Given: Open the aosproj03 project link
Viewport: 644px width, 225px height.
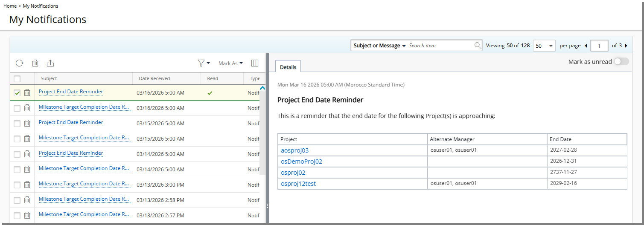Looking at the screenshot, I should pos(294,150).
